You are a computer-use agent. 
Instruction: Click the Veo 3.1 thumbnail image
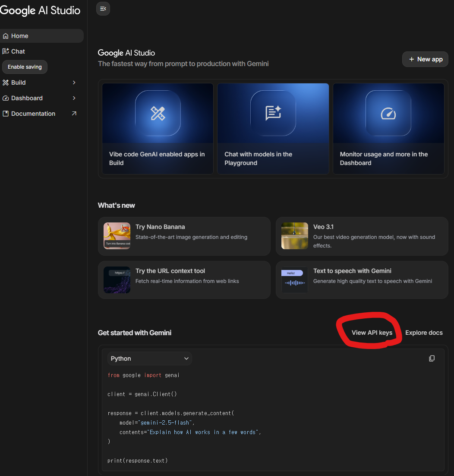[x=295, y=236]
